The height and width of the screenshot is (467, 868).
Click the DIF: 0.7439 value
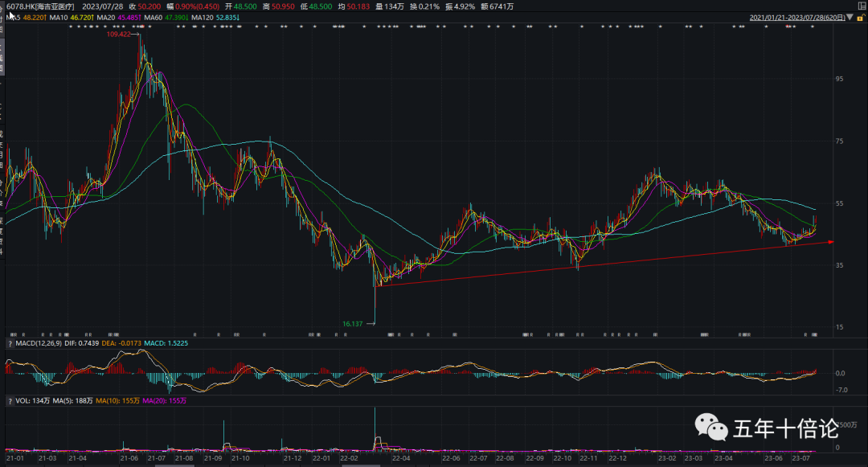click(x=81, y=343)
